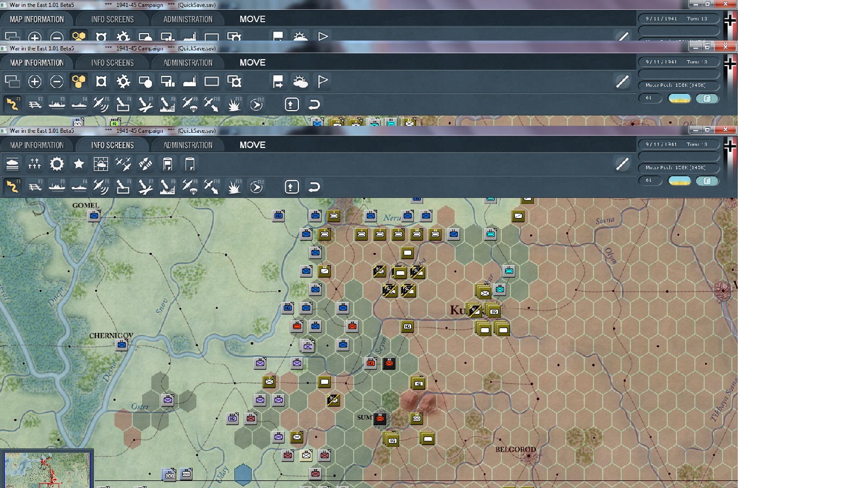The image size is (868, 488).
Task: Click undo arrow icon in middle window
Action: tap(314, 104)
